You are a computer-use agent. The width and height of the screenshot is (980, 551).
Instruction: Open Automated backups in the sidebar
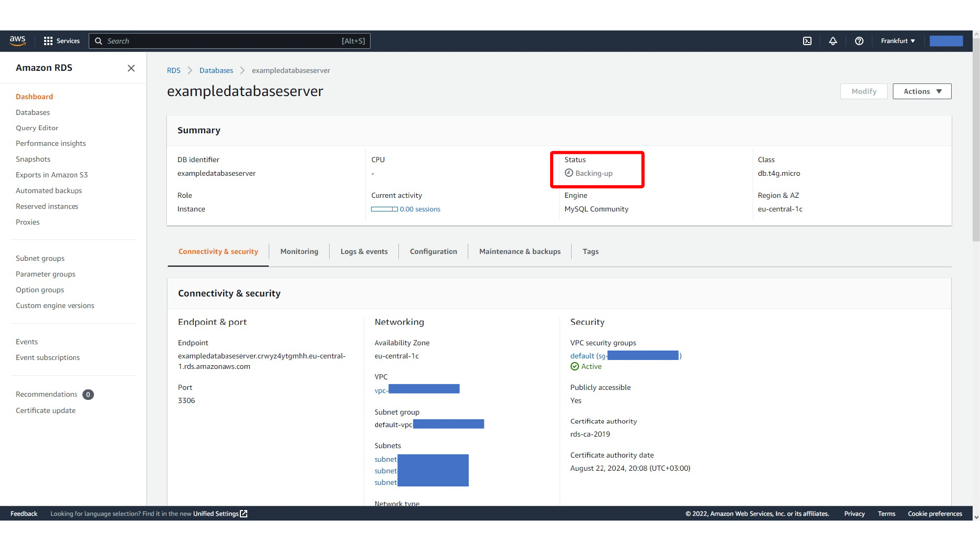point(49,191)
